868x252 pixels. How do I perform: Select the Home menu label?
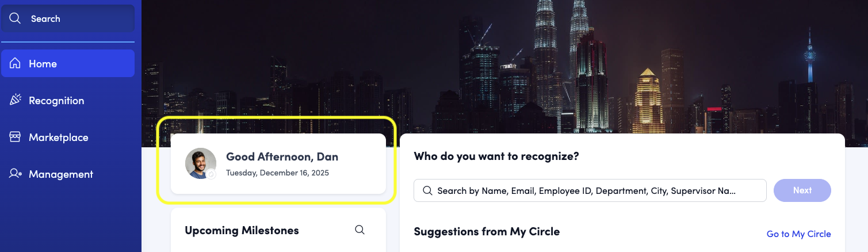(43, 64)
